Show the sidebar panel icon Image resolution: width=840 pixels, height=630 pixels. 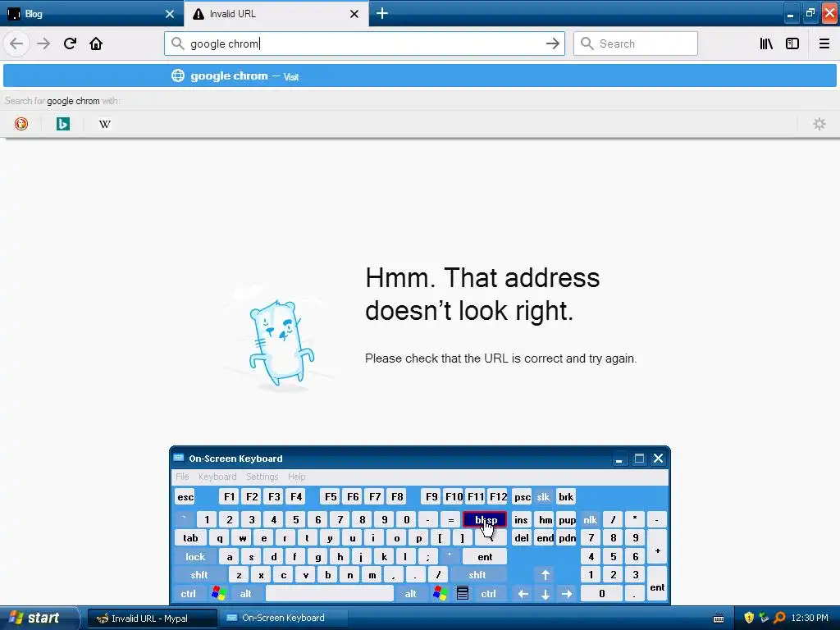(x=792, y=43)
